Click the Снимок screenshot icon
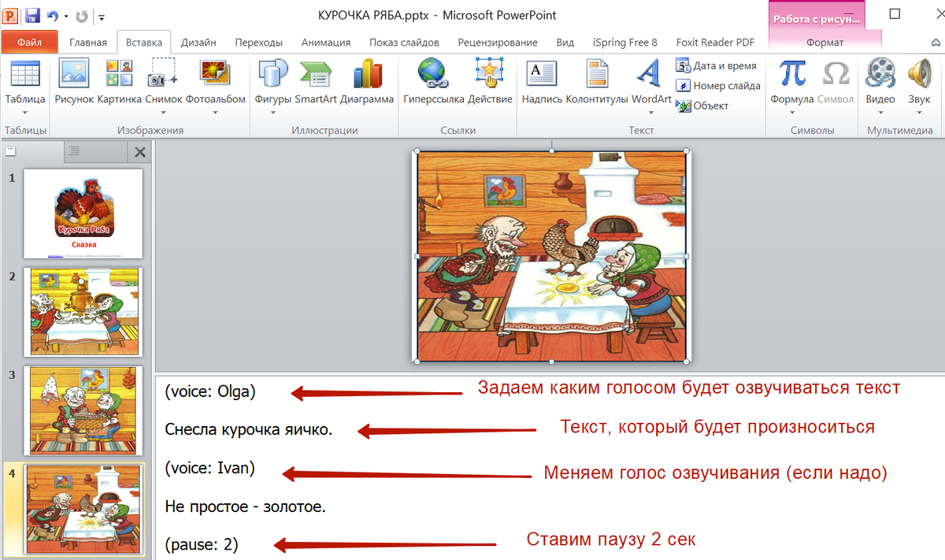This screenshot has width=945, height=560. point(164,74)
